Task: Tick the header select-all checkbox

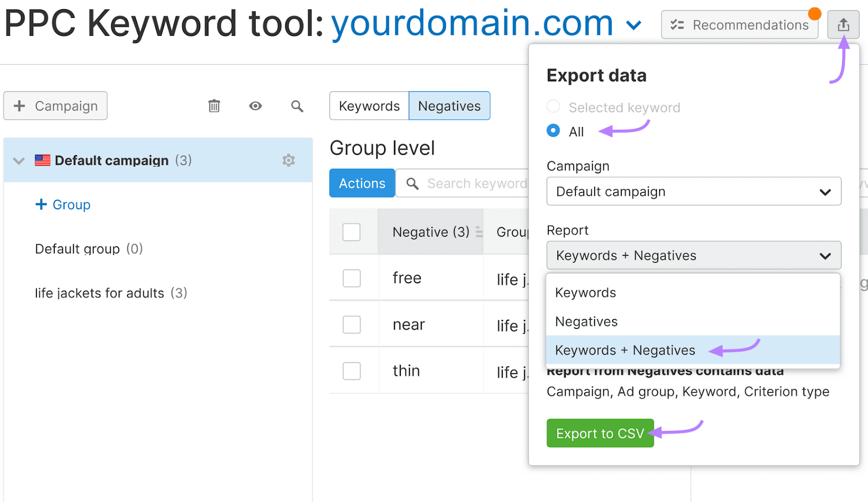Action: pos(352,232)
